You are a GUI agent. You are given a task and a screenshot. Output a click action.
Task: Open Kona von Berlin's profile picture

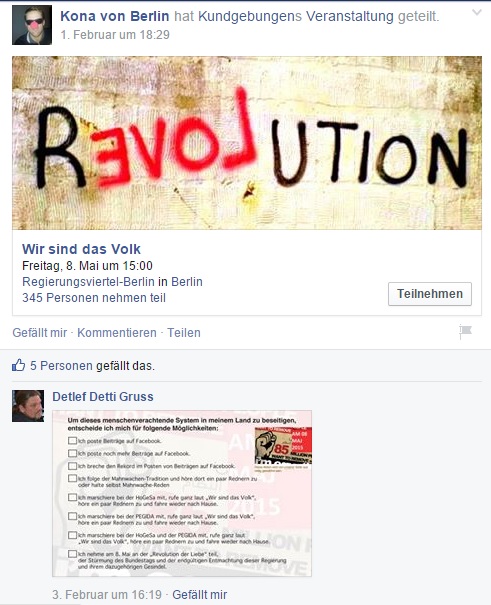32,25
